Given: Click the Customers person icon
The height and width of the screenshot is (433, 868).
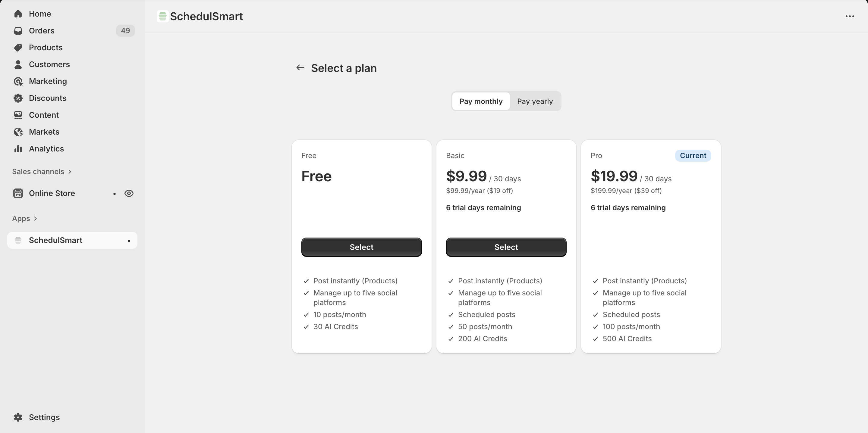Looking at the screenshot, I should click(18, 64).
